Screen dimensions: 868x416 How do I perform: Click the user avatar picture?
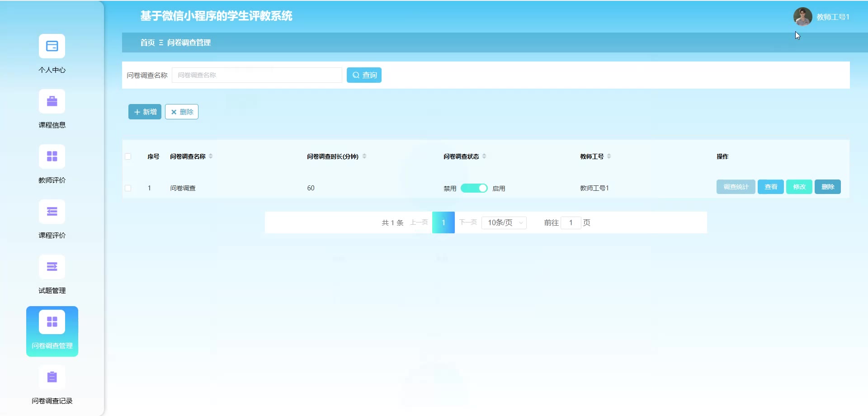pos(802,17)
